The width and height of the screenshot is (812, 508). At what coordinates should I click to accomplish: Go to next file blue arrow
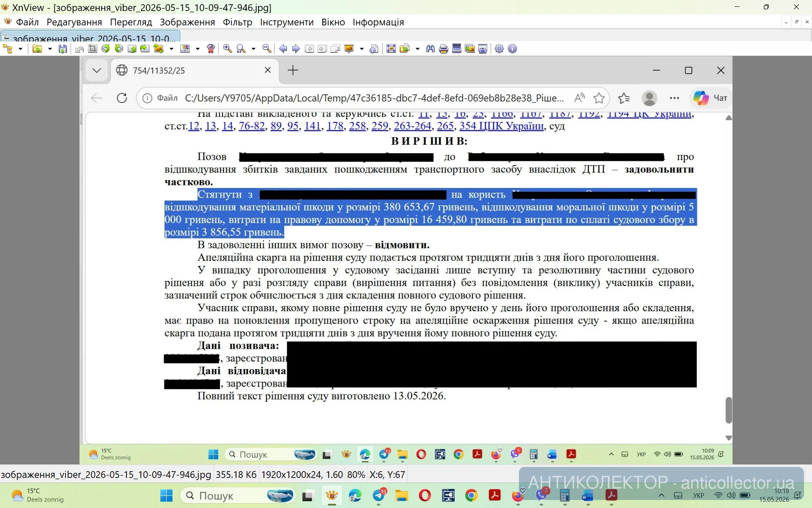(x=296, y=49)
